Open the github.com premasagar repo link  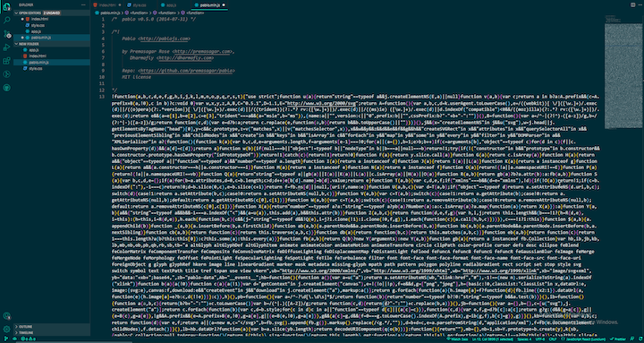(186, 71)
